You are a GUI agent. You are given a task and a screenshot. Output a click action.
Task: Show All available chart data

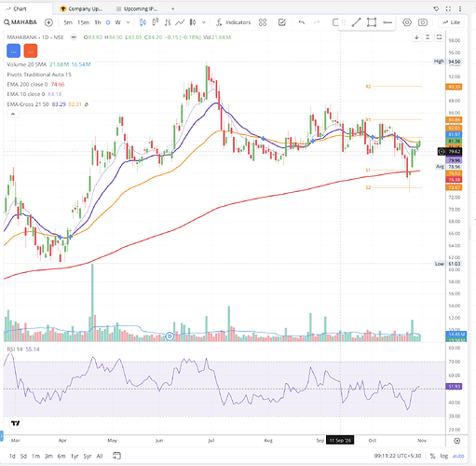(100, 456)
